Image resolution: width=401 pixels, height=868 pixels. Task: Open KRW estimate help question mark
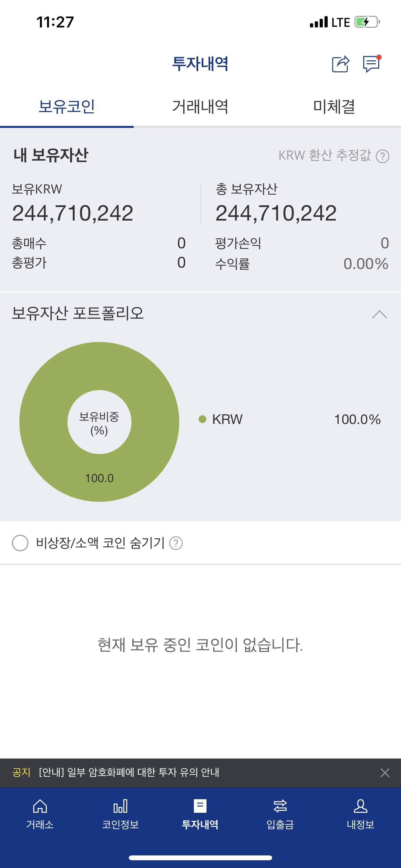pos(383,156)
